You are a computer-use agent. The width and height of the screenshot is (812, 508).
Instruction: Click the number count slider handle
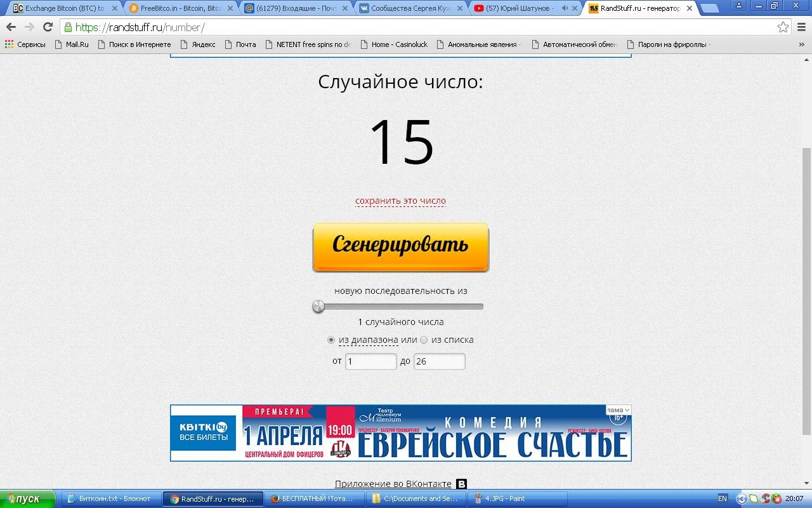coord(318,307)
